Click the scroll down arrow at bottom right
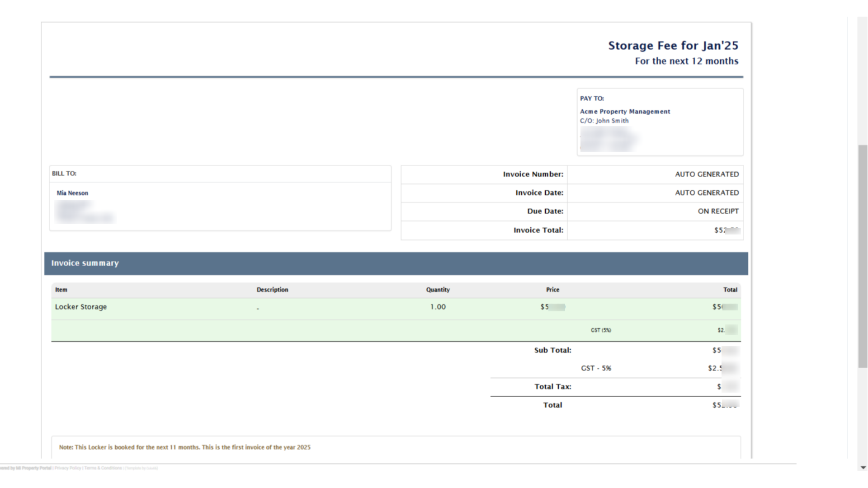 (863, 468)
